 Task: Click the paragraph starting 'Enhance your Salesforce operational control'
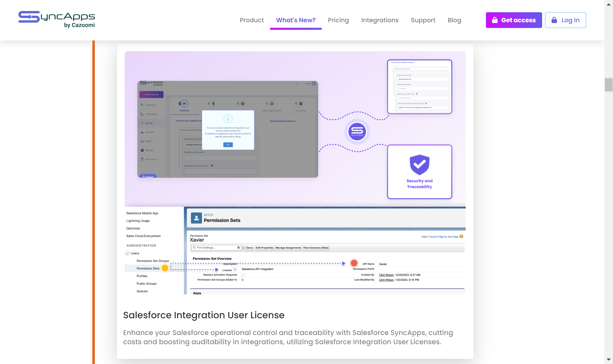pos(288,337)
